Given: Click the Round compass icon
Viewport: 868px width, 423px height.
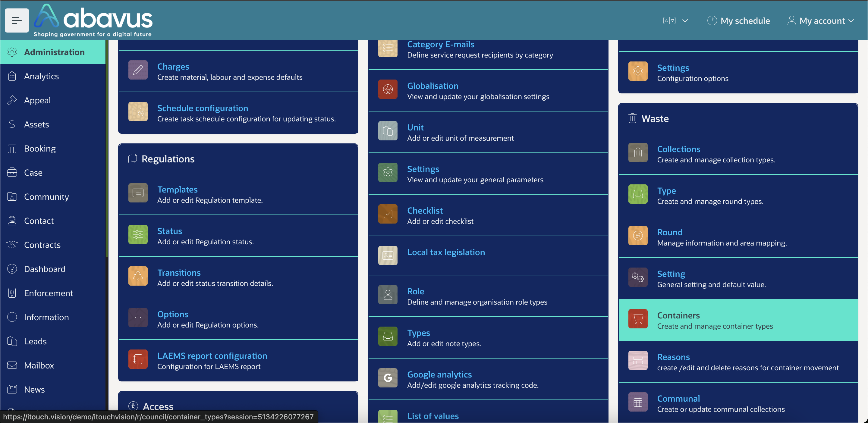Looking at the screenshot, I should pyautogui.click(x=637, y=235).
